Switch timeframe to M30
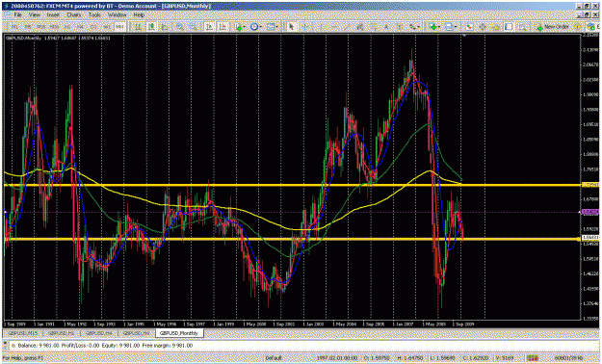Viewport: 602px width, 364px height. click(54, 27)
